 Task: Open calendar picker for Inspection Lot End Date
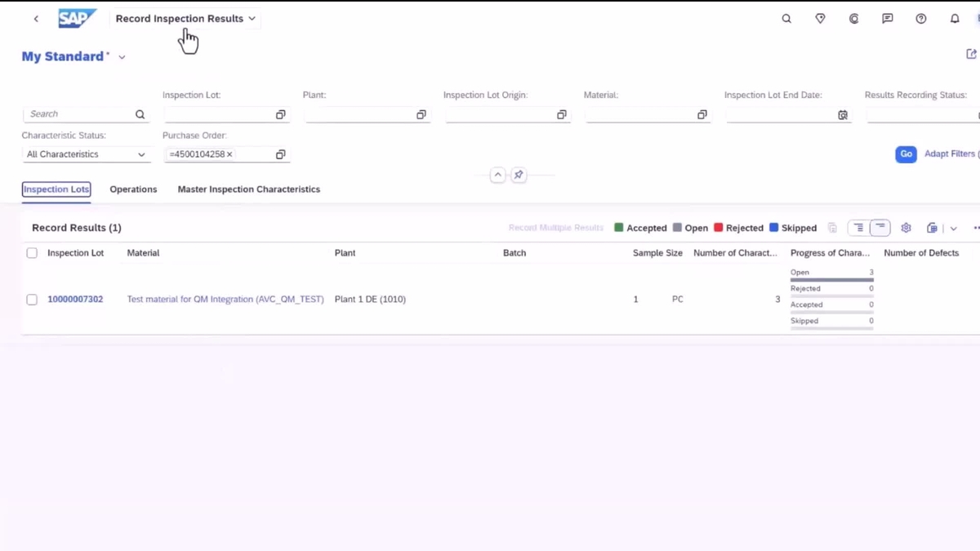click(843, 115)
